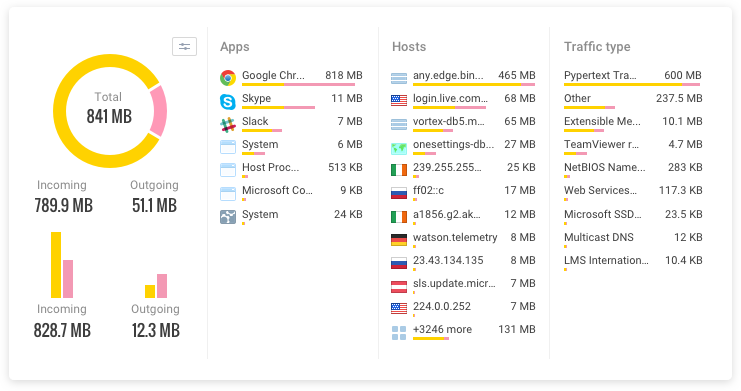Select the Multicast DNS traffic row

(x=633, y=239)
